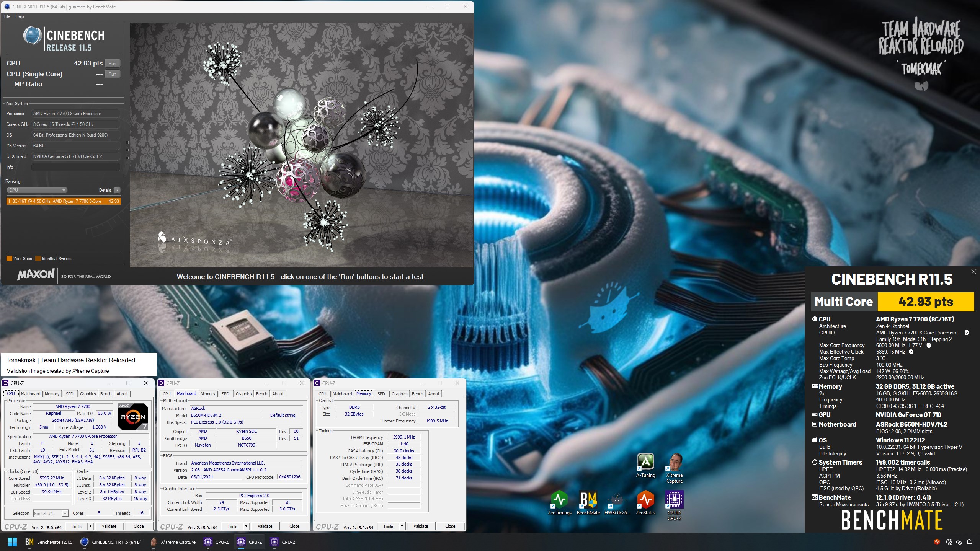
Task: Click the BIOS Version 2.08 AGESA field
Action: coord(246,470)
